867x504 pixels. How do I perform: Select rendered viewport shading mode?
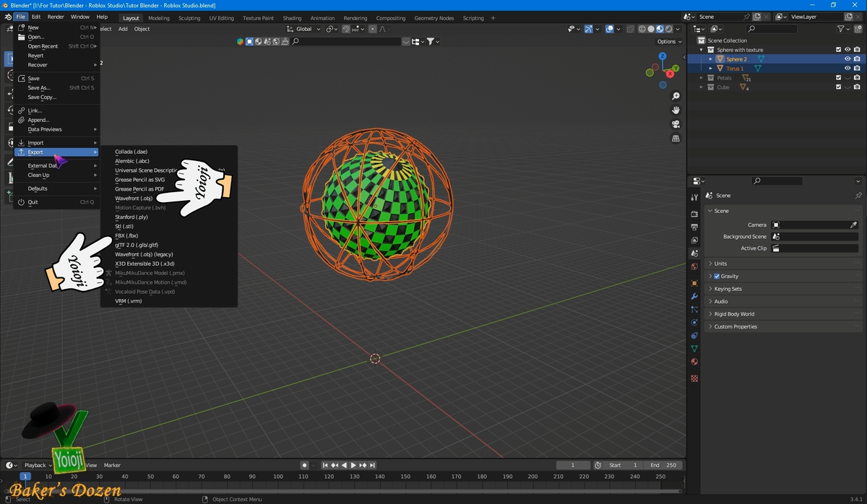668,29
